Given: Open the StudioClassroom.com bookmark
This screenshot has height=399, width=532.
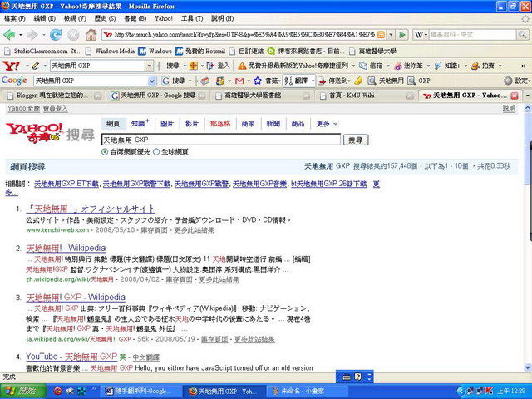Looking at the screenshot, I should tap(42, 52).
